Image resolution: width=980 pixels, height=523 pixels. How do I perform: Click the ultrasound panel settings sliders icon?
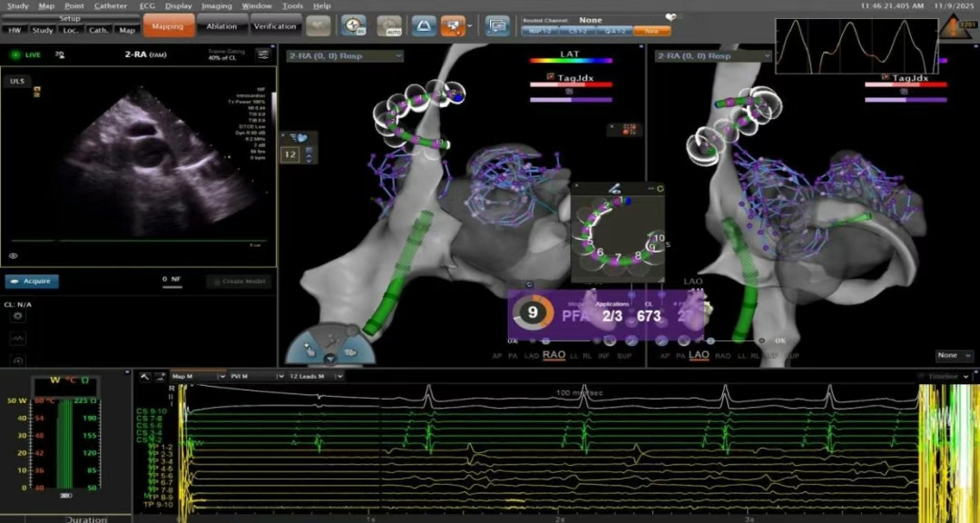point(263,54)
